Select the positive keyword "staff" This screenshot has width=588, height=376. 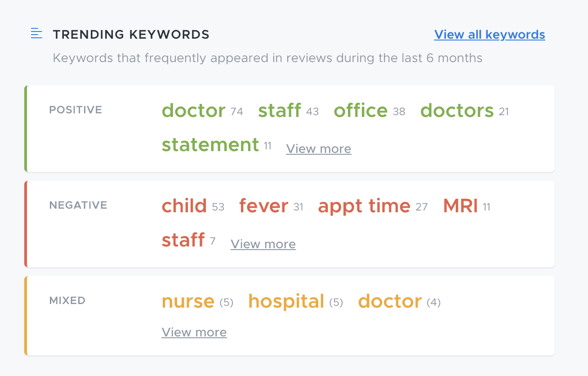click(x=279, y=111)
